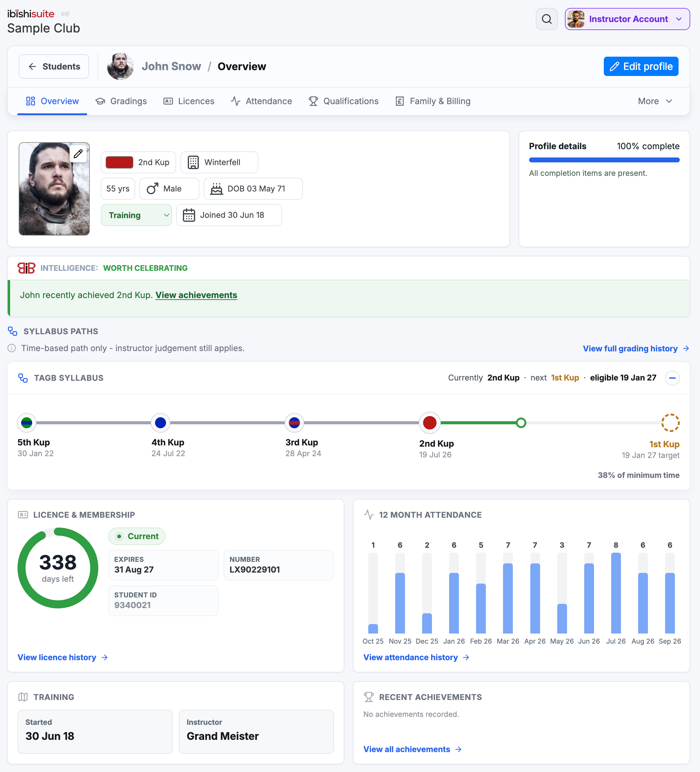Screen dimensions: 700x772
Task: Open the Family & Billing tab
Action: click(x=433, y=101)
